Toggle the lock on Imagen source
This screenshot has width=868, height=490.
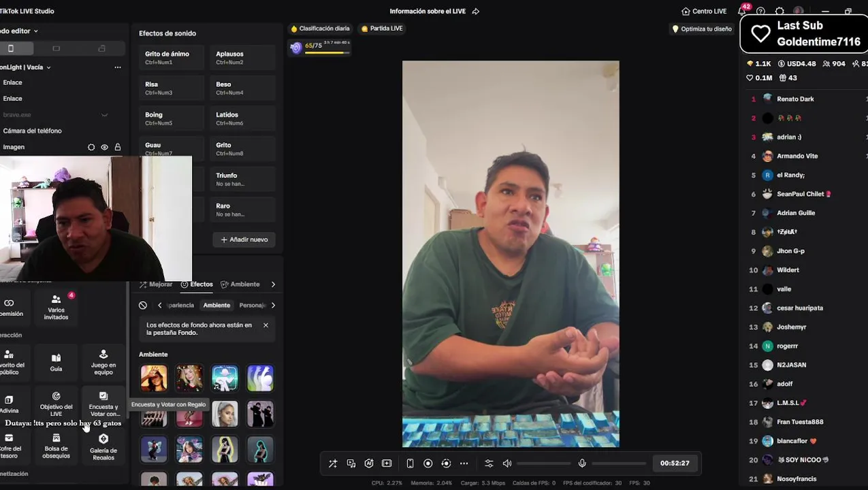click(x=118, y=147)
